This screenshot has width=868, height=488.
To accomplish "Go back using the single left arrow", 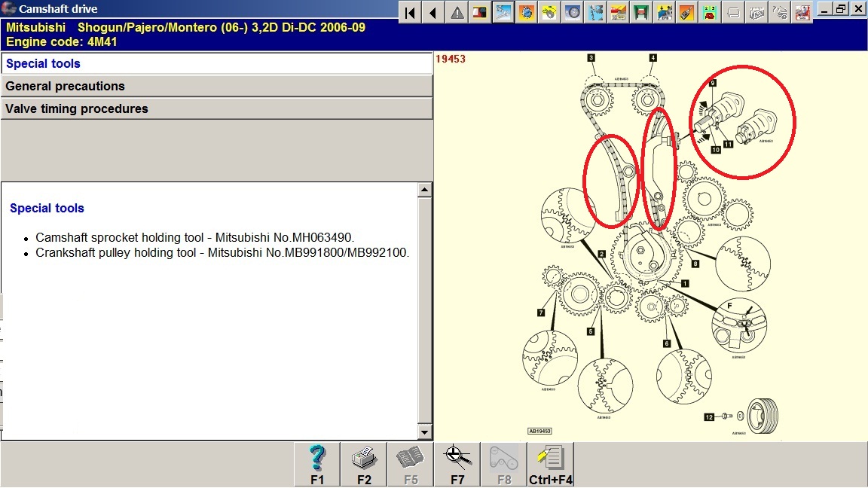I will [x=433, y=12].
